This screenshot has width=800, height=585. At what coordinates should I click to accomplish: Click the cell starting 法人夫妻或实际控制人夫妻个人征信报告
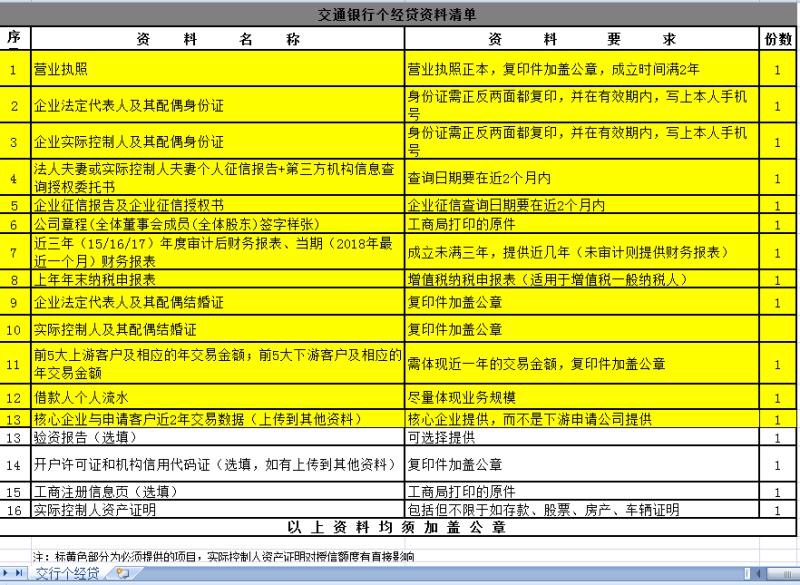pos(218,177)
